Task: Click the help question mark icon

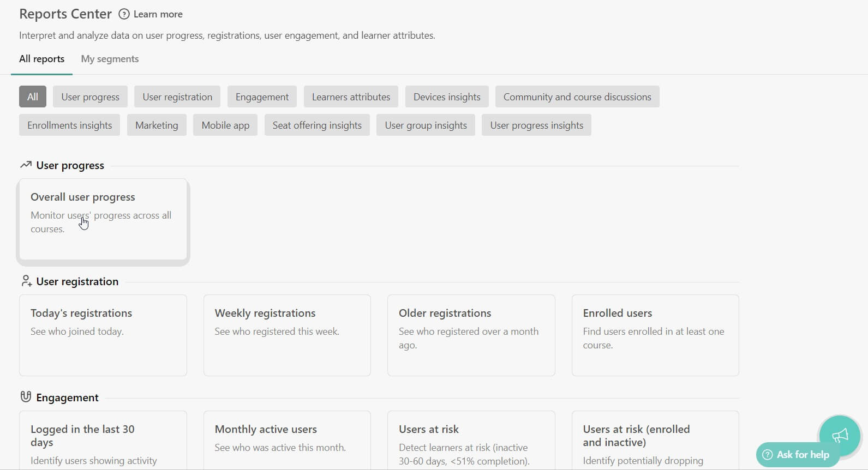Action: pos(124,14)
